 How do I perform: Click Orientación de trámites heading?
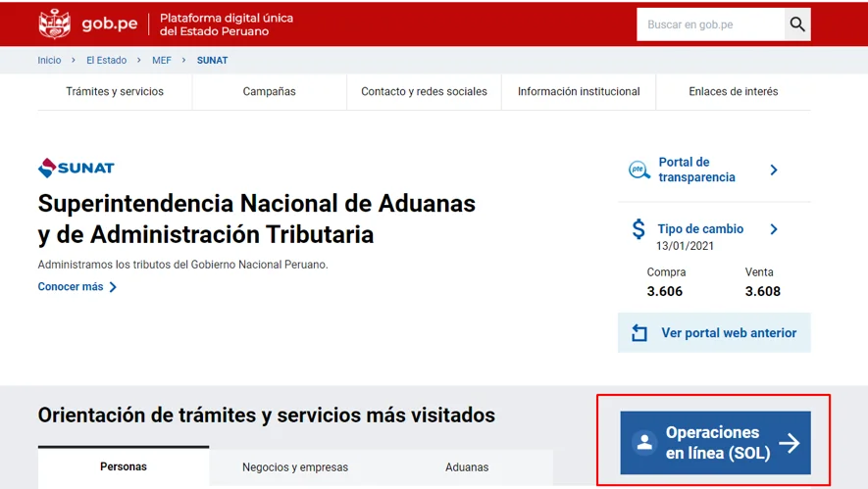pos(266,415)
